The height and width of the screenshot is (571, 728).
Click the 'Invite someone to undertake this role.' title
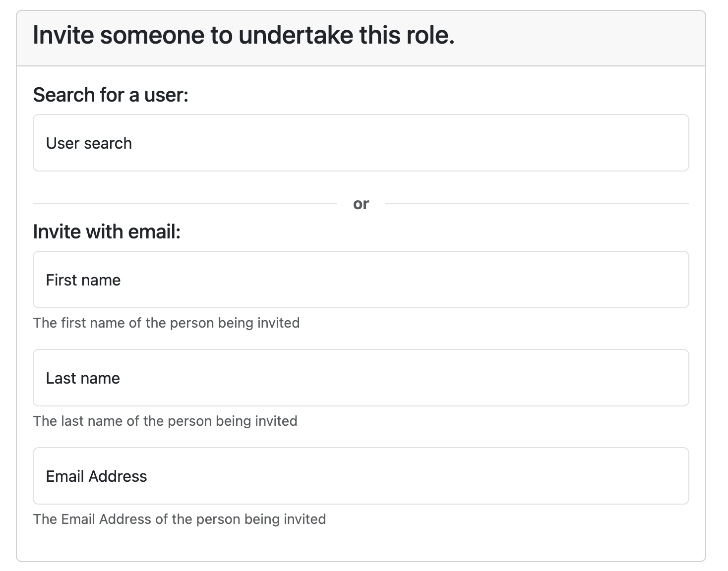click(243, 35)
